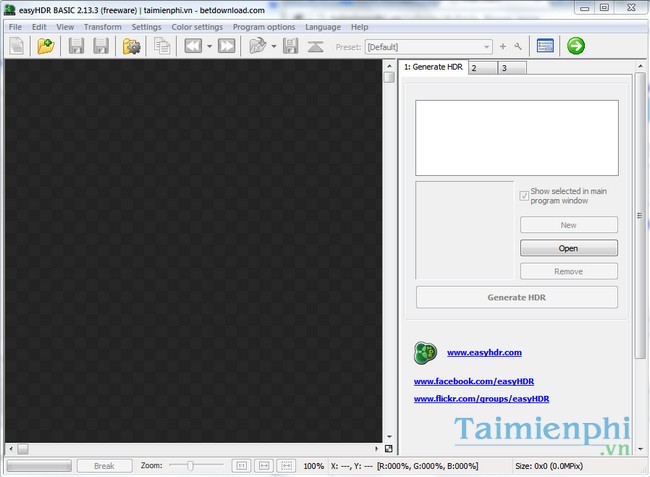Click the copy pages toolbar icon
The height and width of the screenshot is (477, 650).
coord(161,46)
